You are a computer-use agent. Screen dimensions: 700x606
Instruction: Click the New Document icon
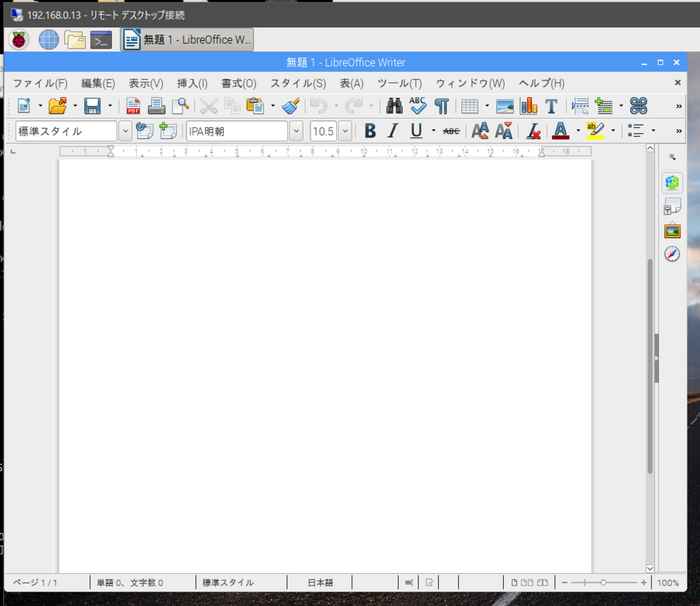click(x=24, y=106)
